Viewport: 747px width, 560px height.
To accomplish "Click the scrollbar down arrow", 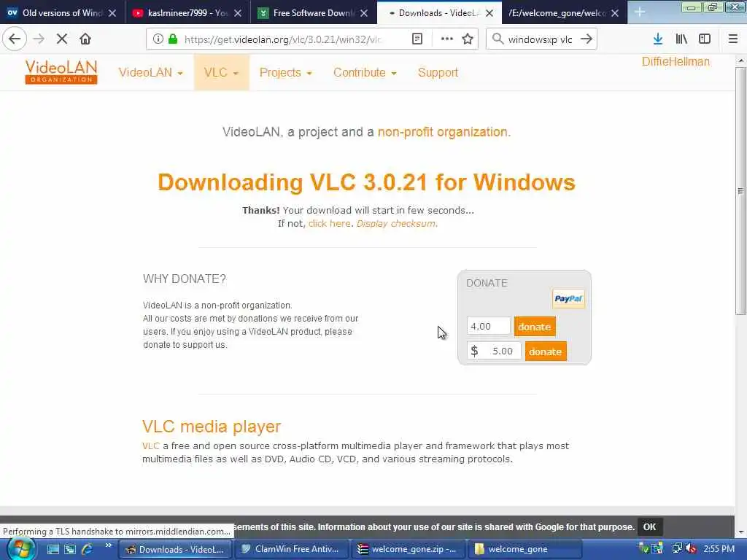I will click(740, 532).
